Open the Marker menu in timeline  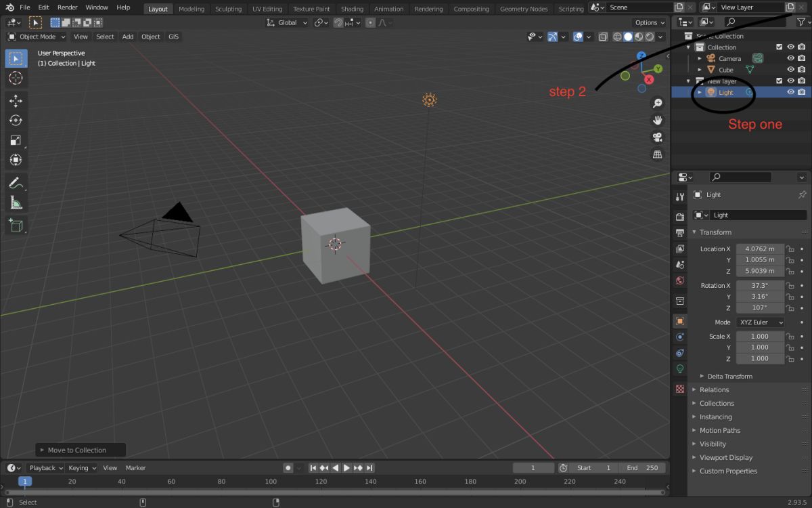135,468
